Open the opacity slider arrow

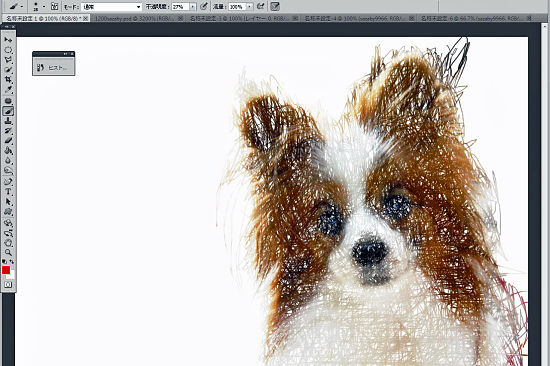tap(193, 7)
